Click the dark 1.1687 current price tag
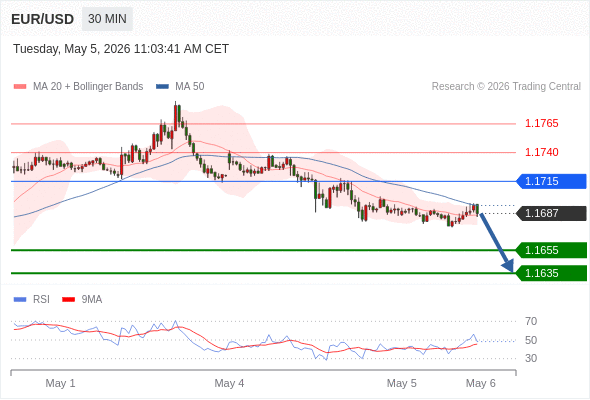 pyautogui.click(x=551, y=213)
